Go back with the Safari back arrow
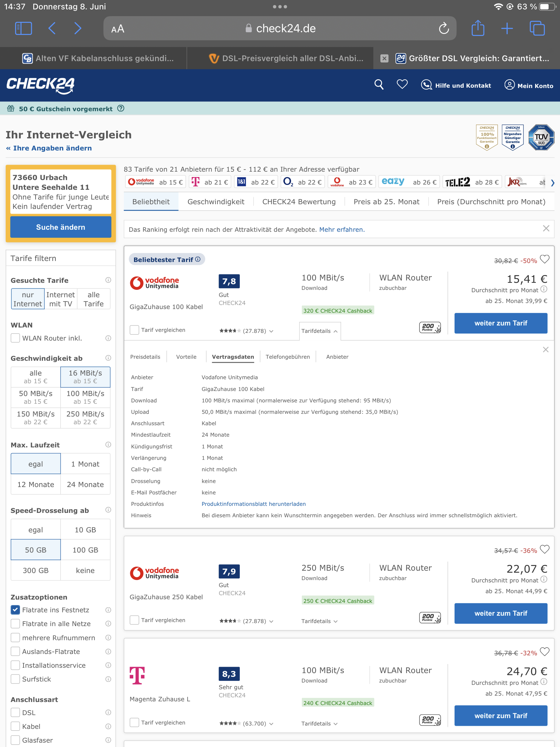Image resolution: width=560 pixels, height=747 pixels. coord(52,28)
